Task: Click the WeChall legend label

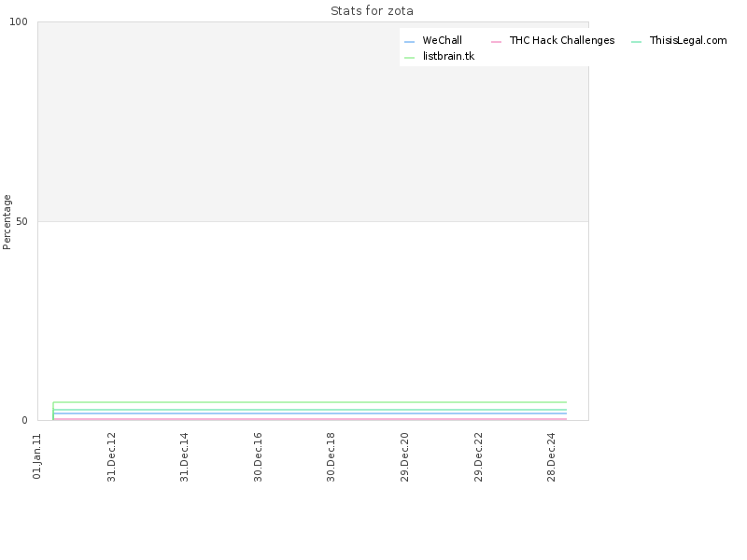Action: coord(442,40)
